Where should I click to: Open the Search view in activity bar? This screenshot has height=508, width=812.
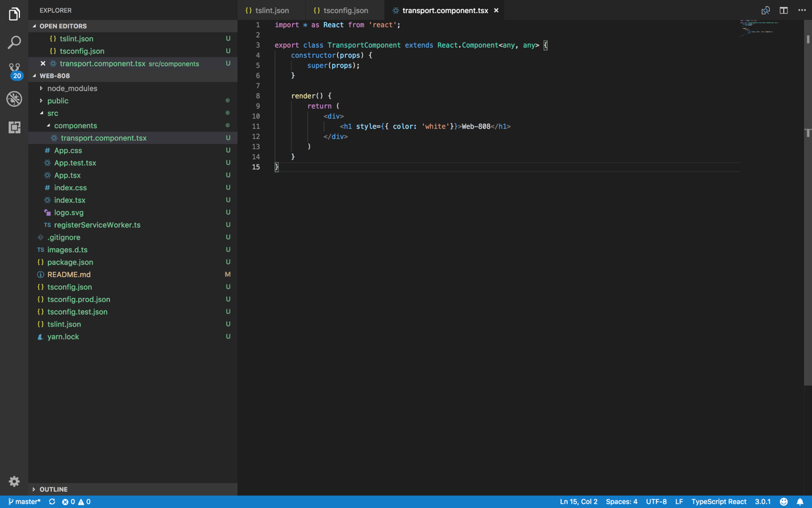(14, 42)
